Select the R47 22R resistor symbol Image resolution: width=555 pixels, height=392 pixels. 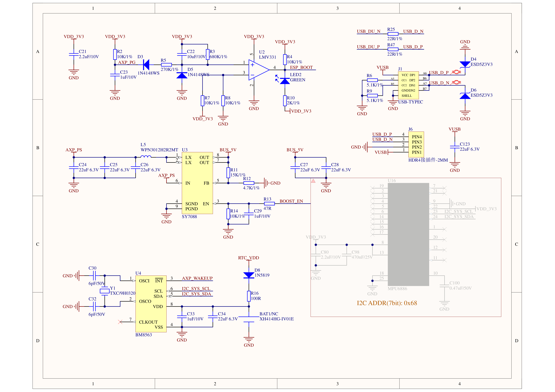click(393, 49)
